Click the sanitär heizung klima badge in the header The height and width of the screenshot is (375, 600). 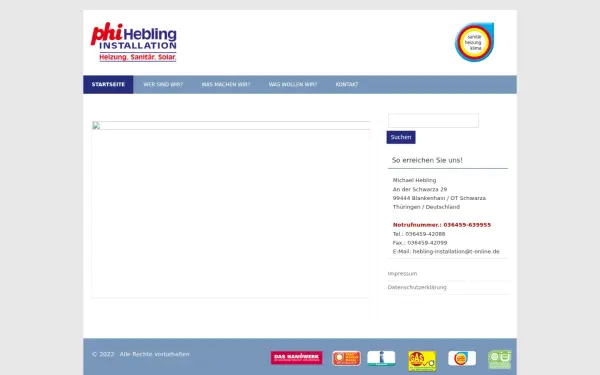474,42
